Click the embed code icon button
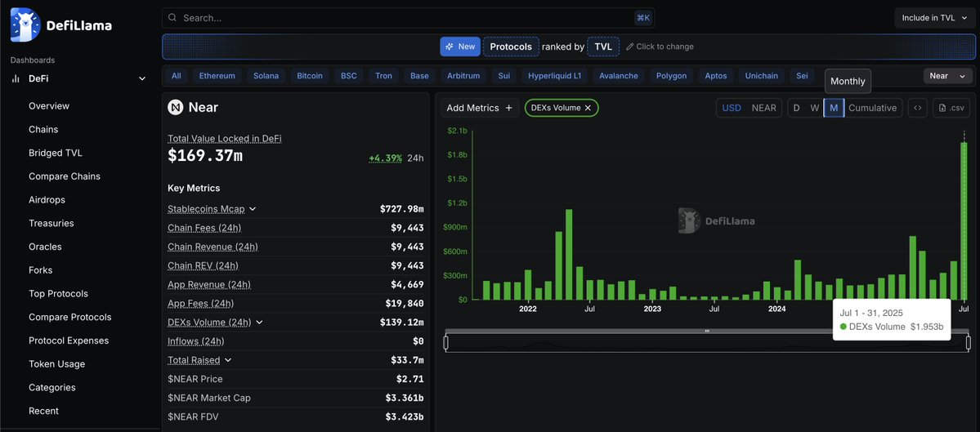 coord(918,108)
